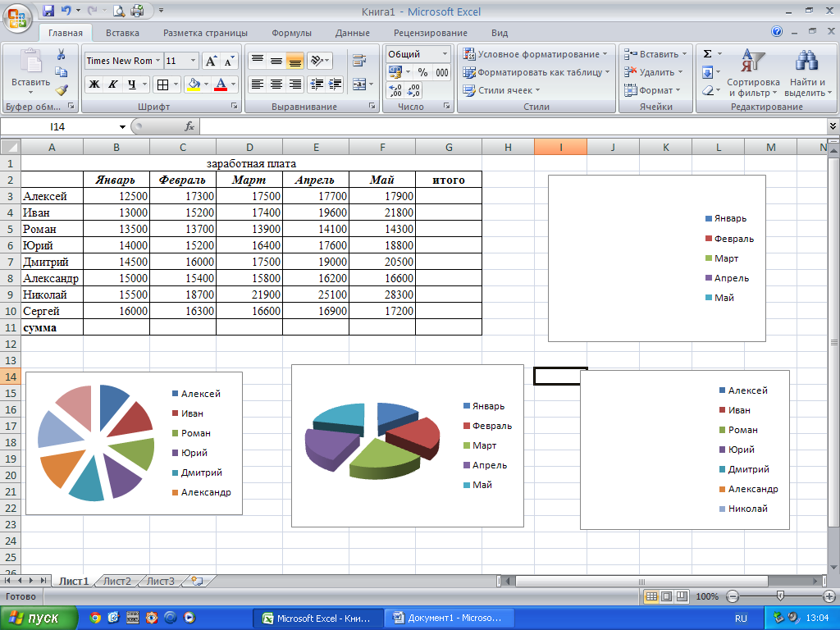Toggle italic К formatting
This screenshot has height=630, width=840.
[x=112, y=84]
